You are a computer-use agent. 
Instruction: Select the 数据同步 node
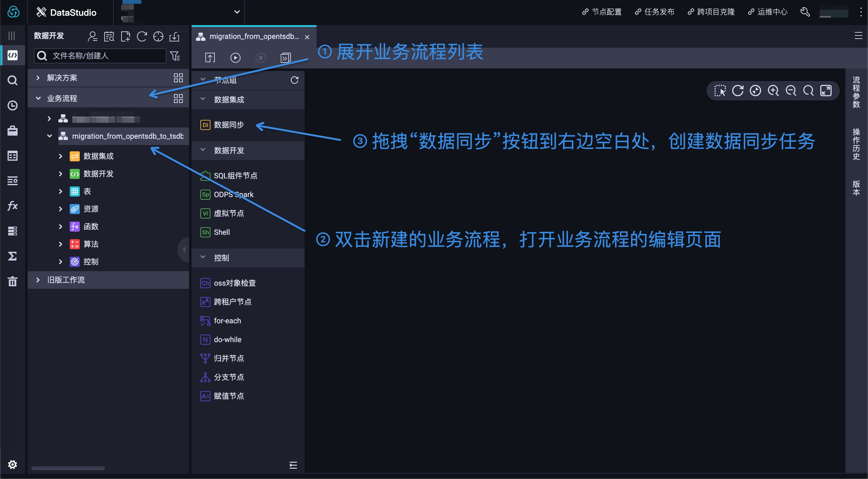coord(222,125)
